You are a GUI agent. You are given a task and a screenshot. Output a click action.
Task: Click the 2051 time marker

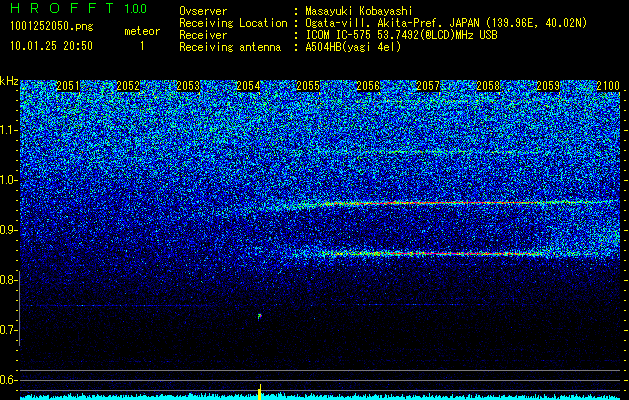pos(68,86)
